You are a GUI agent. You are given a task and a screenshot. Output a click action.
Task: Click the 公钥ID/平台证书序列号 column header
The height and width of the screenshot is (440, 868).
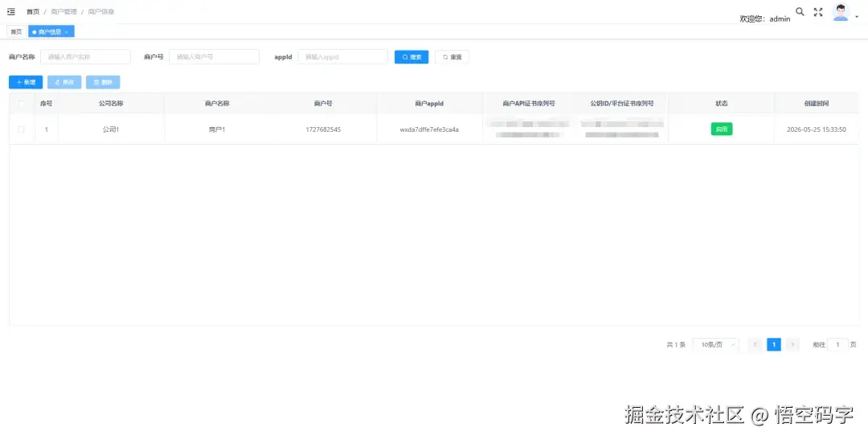tap(622, 104)
